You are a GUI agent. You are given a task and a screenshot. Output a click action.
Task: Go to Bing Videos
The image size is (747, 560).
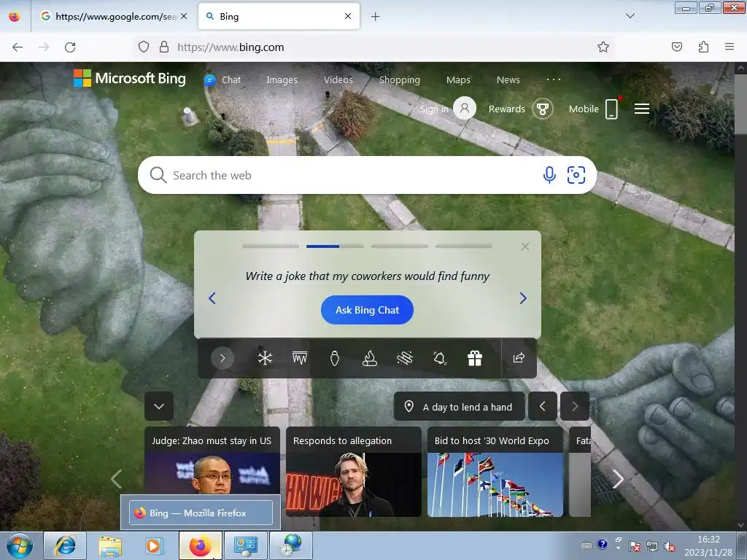pos(338,80)
